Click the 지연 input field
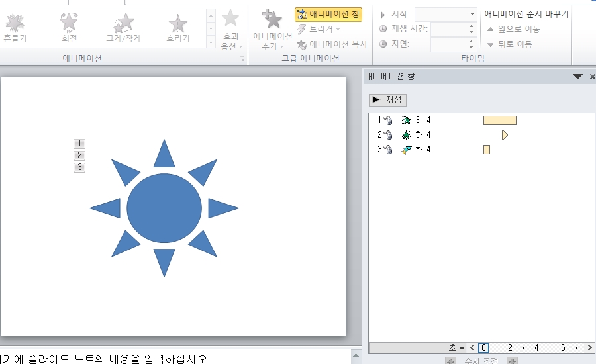596x364 pixels. (x=448, y=44)
